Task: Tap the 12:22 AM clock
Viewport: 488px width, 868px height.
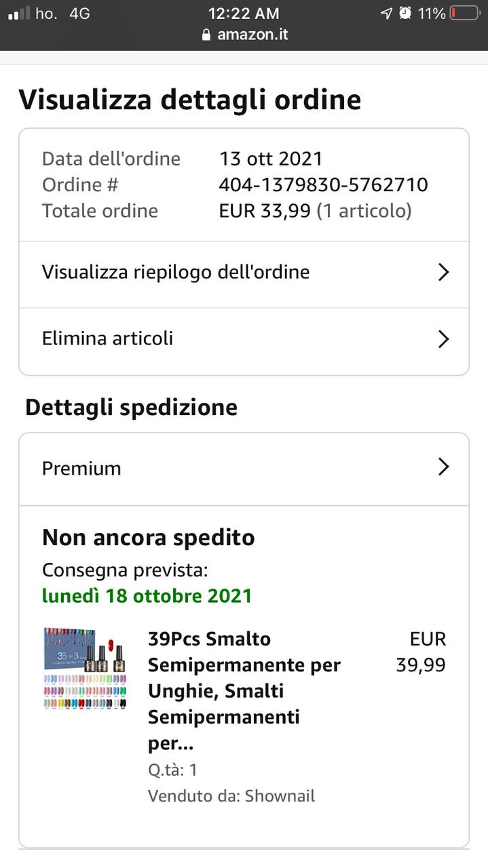Action: [x=244, y=13]
